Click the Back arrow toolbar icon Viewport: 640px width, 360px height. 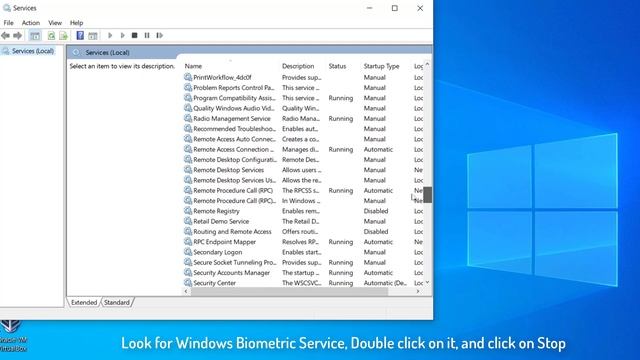pyautogui.click(x=5, y=36)
